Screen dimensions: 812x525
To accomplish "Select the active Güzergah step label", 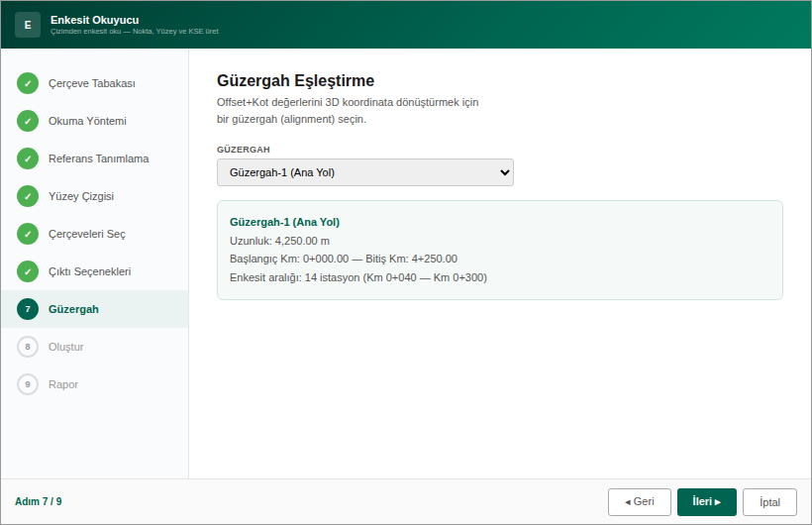I will [x=73, y=309].
